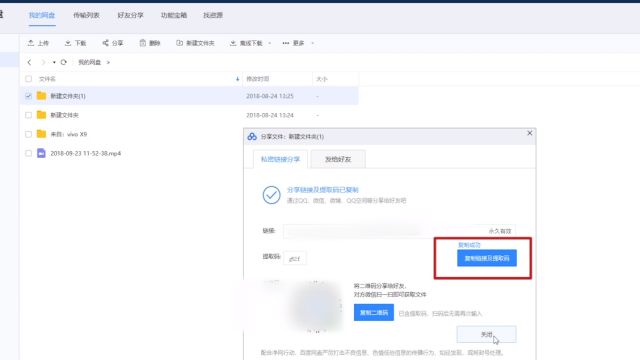Click the 我的网盘 breadcrumb link
The height and width of the screenshot is (360, 640).
pos(89,62)
